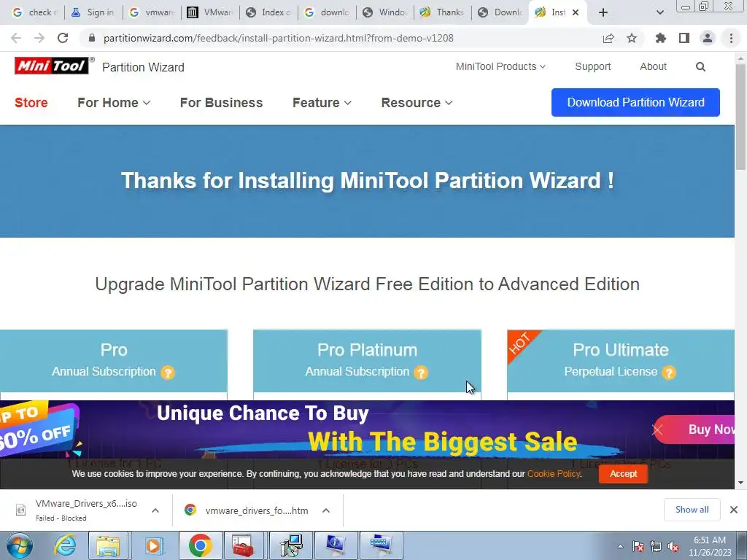Click Show all downloads
This screenshot has width=747, height=560.
pos(692,510)
